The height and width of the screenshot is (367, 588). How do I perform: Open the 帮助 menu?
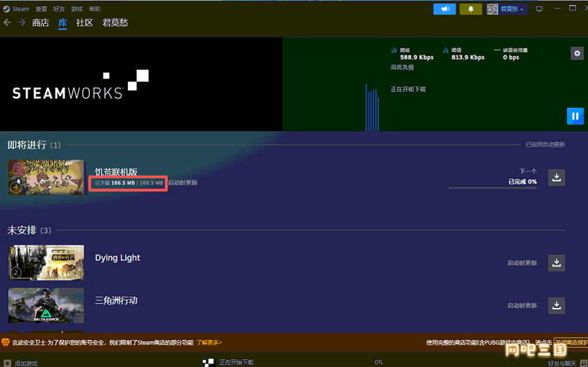coord(95,9)
